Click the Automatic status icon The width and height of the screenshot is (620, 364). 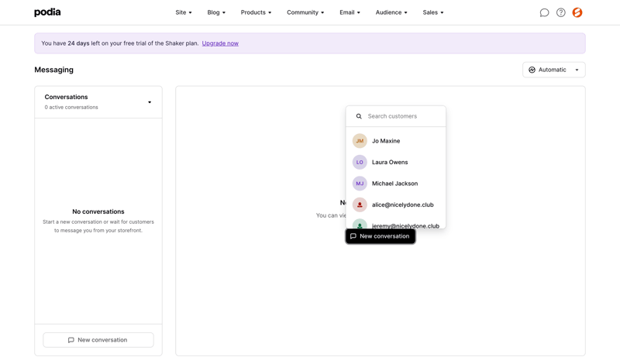click(x=532, y=70)
